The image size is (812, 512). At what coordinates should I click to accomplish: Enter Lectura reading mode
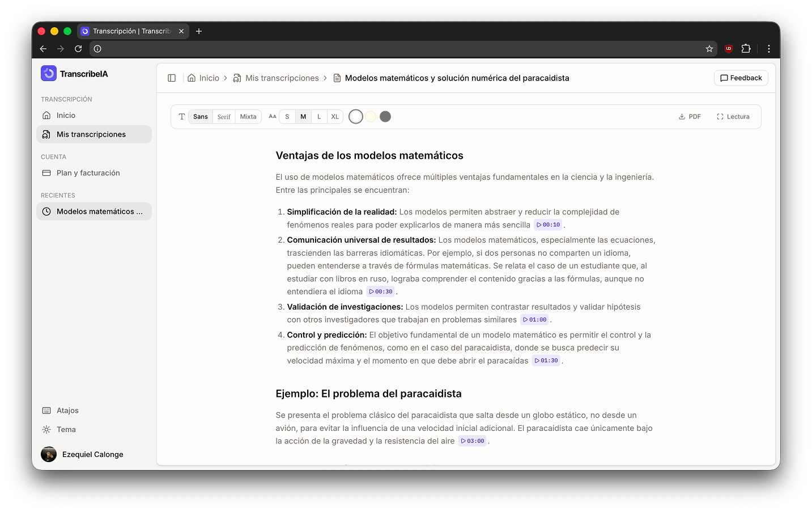click(733, 116)
